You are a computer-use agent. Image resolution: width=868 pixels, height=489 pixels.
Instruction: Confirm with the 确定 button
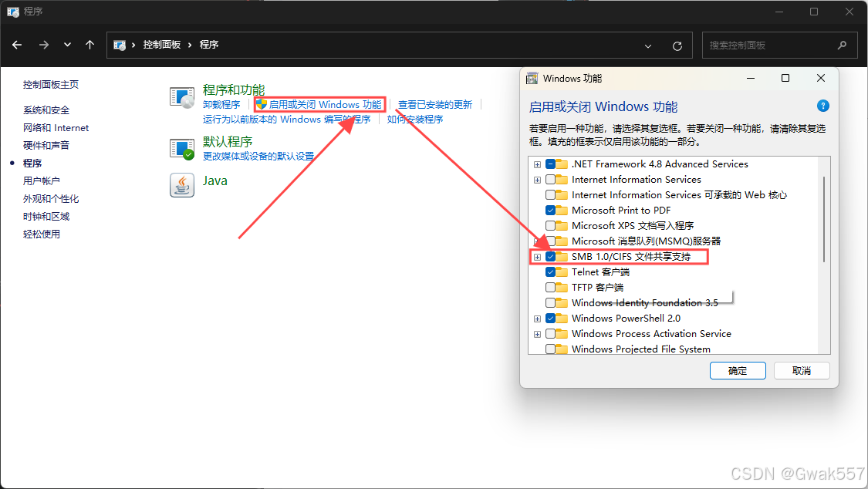738,371
